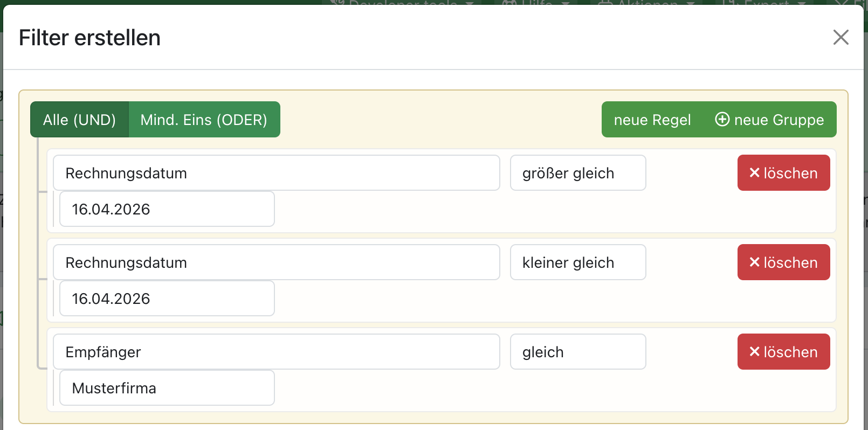This screenshot has height=430, width=868.
Task: Open the größer gleich operator dropdown
Action: pyautogui.click(x=577, y=173)
